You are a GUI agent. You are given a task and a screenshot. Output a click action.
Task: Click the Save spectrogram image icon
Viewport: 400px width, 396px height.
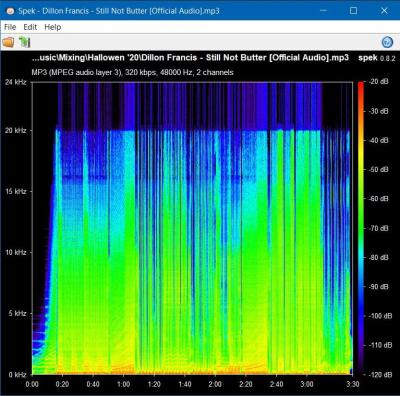[24, 42]
